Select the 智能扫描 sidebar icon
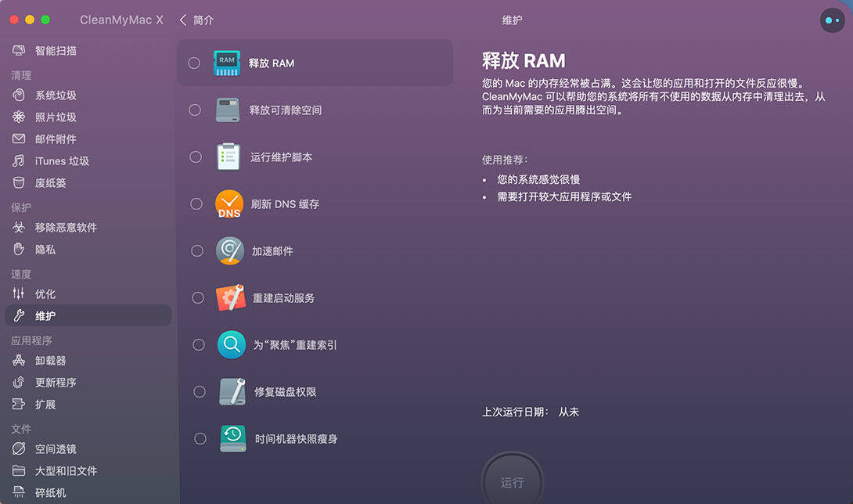 click(19, 49)
